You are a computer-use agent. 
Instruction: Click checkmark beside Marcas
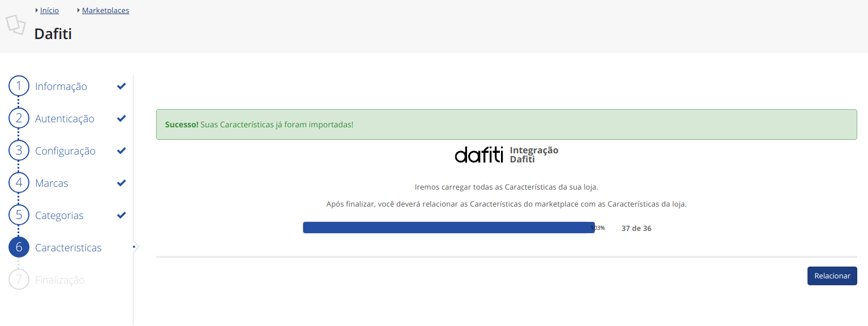coord(121,183)
